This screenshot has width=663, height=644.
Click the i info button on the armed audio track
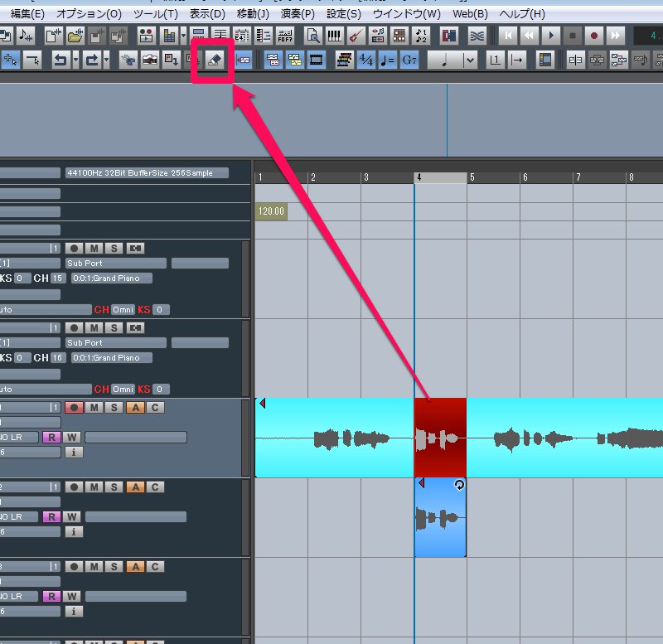click(74, 452)
